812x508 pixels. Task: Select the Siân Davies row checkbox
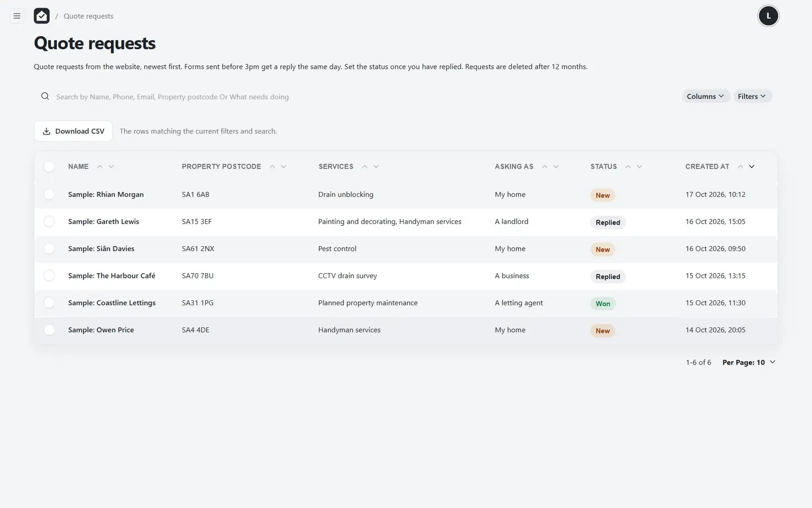coord(49,248)
